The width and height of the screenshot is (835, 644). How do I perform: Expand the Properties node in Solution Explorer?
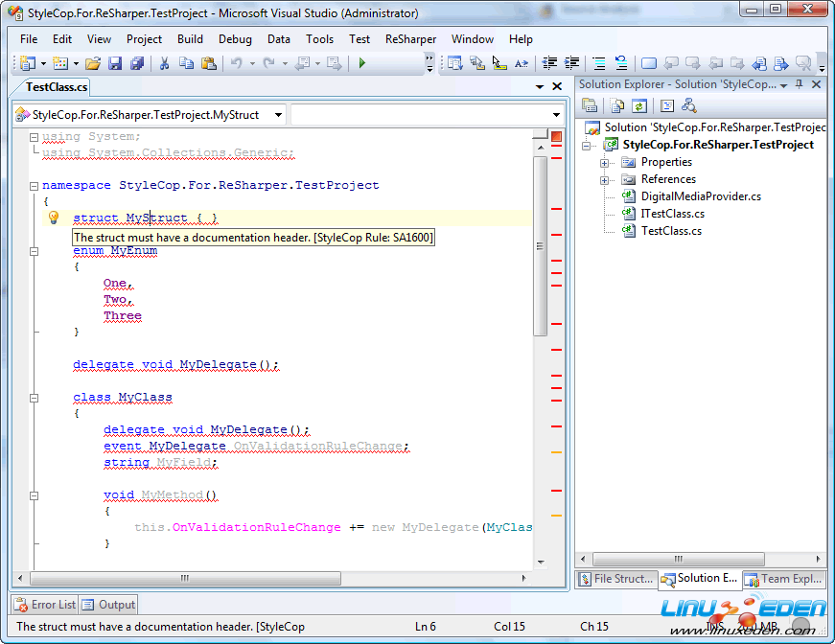[x=604, y=163]
